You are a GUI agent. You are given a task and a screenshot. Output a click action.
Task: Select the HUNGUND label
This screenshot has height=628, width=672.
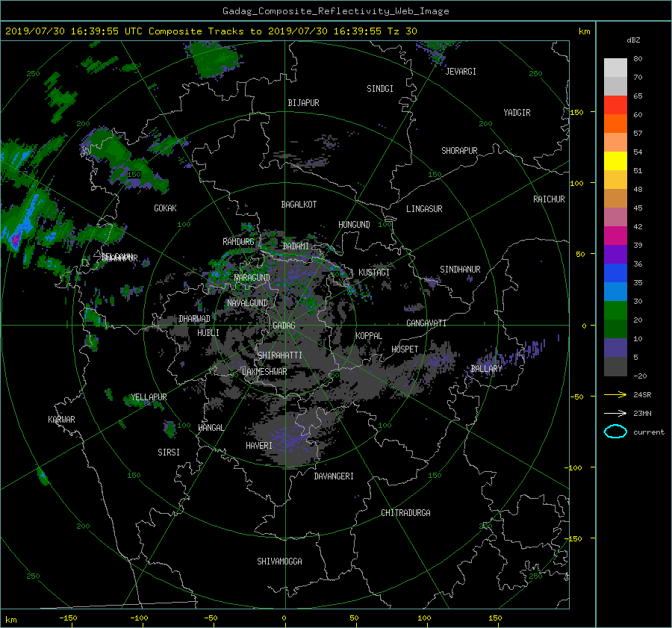point(354,225)
